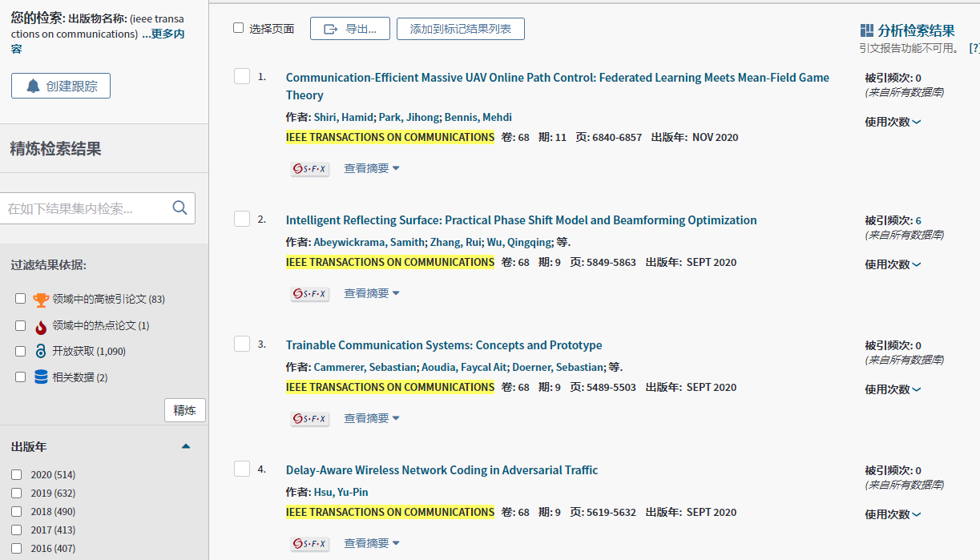Click author Shiri, Hamid

[343, 117]
